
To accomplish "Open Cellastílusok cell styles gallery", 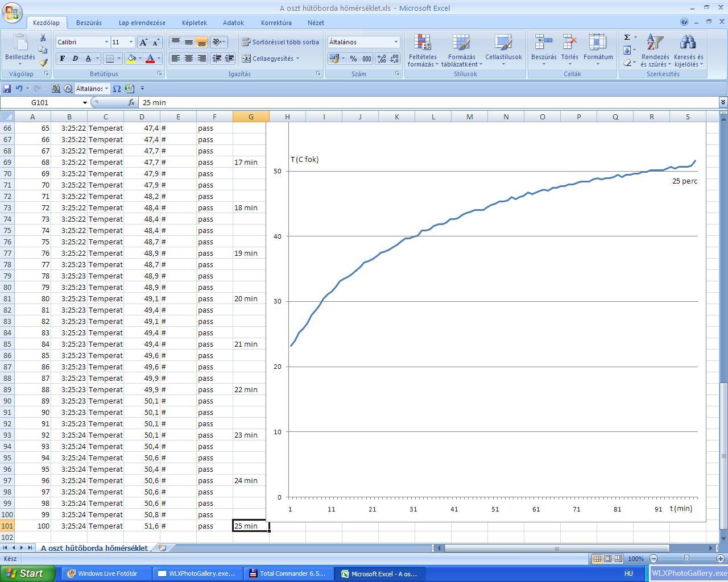I will coord(503,50).
